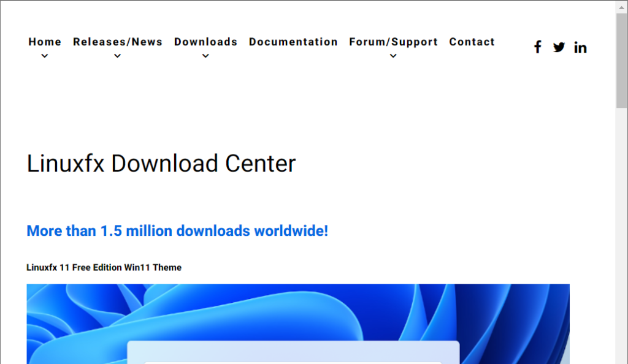
Task: Expand the chevron under Forum/Support
Action: pos(393,56)
